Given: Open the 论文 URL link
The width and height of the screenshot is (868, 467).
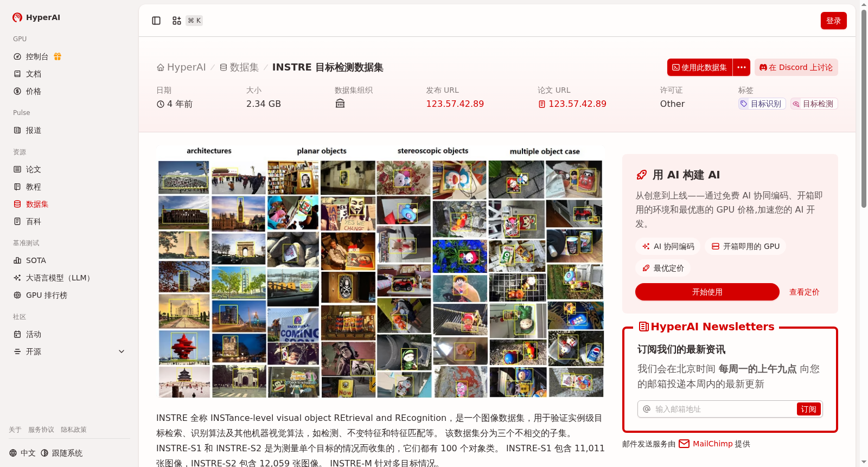Looking at the screenshot, I should (572, 104).
